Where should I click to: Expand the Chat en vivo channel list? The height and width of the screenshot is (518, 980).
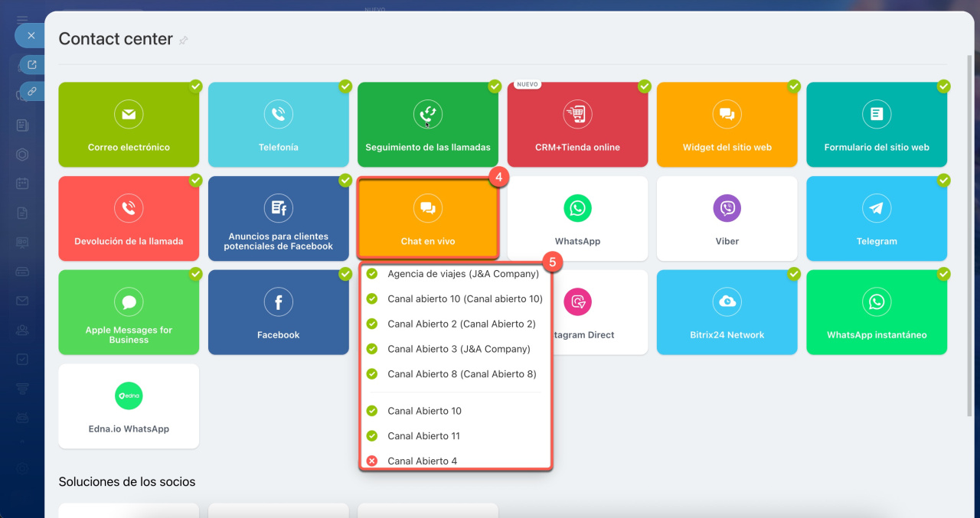427,218
